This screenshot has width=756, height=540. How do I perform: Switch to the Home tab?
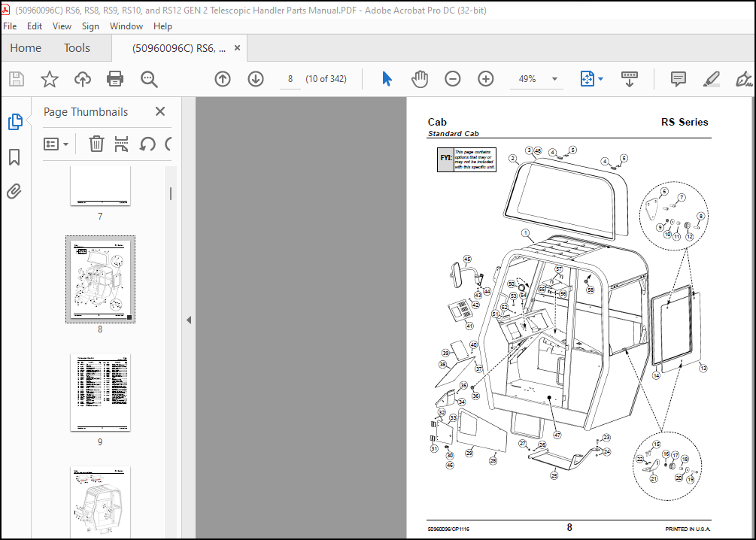(x=26, y=47)
